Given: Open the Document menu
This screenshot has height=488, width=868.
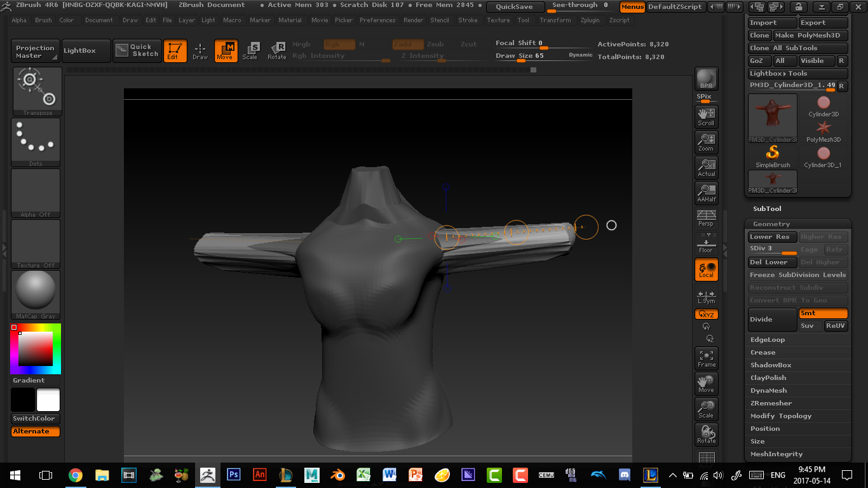Looking at the screenshot, I should pos(99,20).
